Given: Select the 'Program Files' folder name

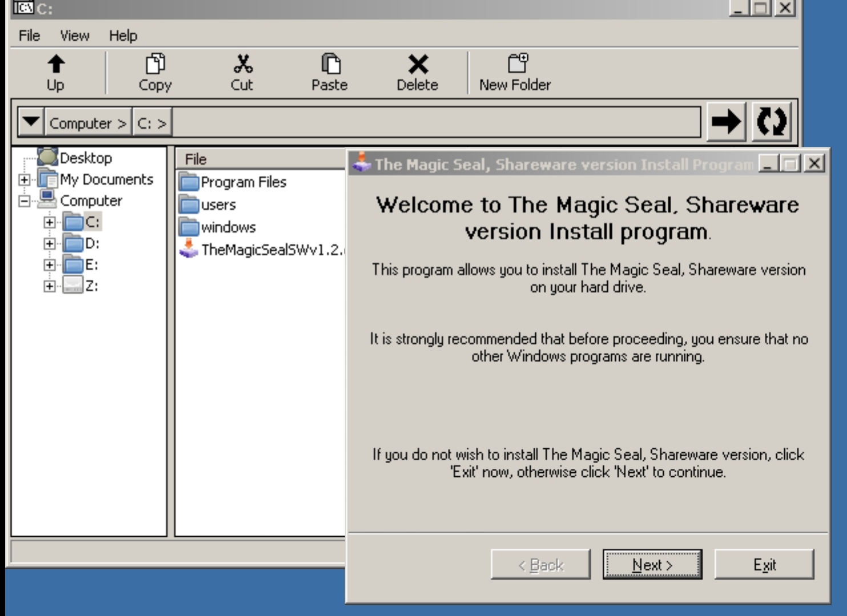Looking at the screenshot, I should 244,183.
